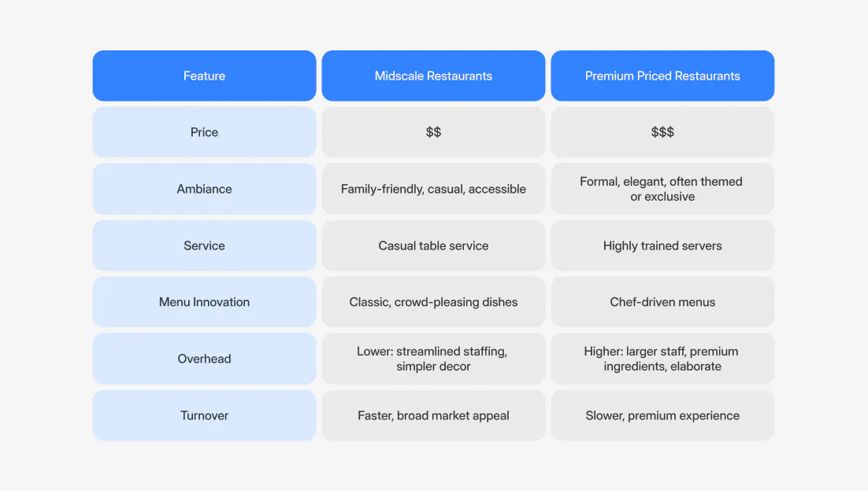Click the Higher: larger staff cell
This screenshot has height=491, width=868.
point(662,359)
